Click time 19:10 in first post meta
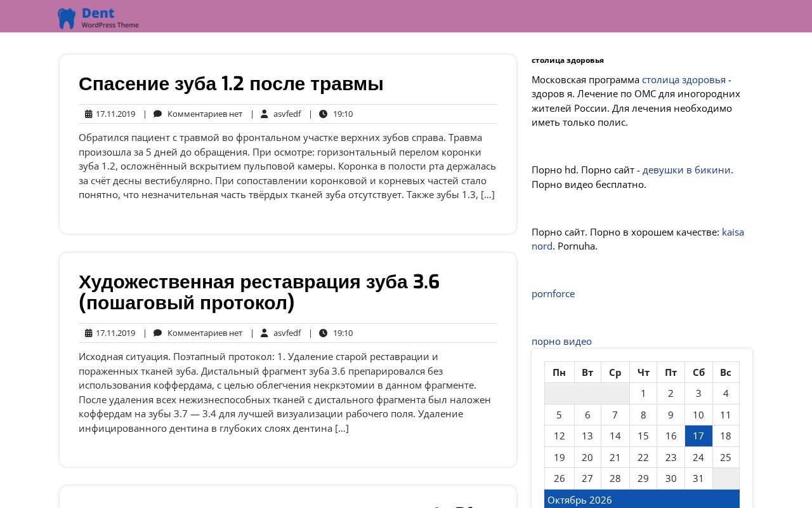The width and height of the screenshot is (812, 508). 343,114
